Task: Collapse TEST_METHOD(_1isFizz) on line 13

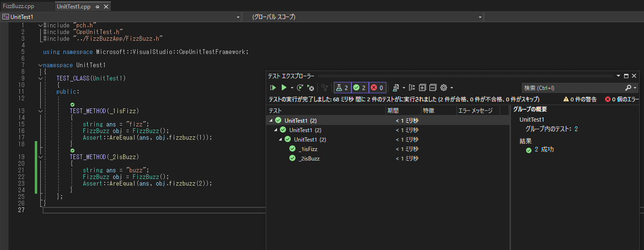Action: point(40,111)
